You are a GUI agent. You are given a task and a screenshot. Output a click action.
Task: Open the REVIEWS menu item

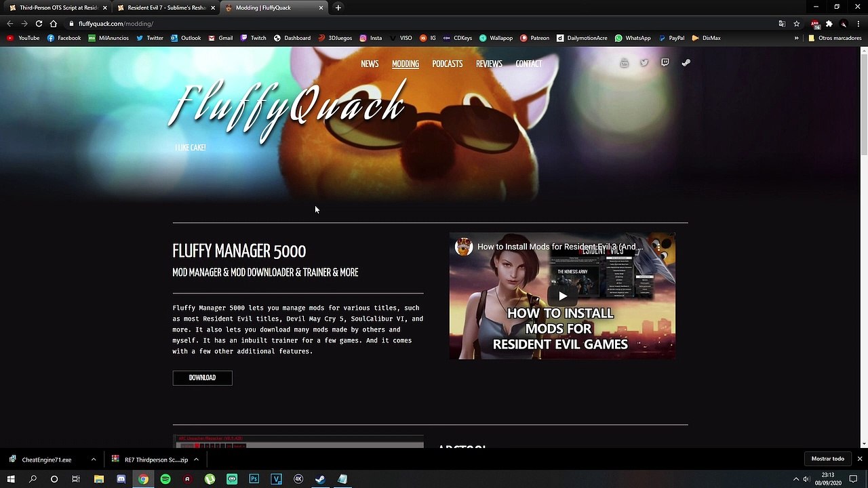coord(489,64)
